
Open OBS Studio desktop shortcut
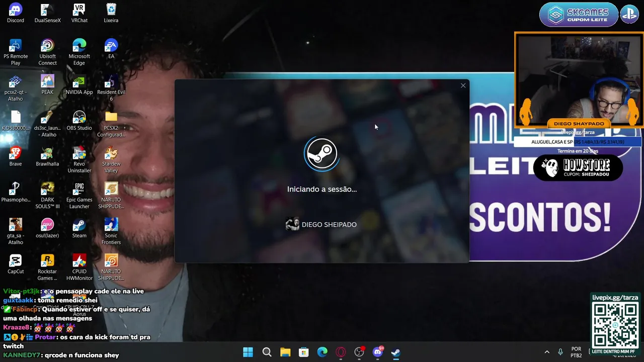79,121
